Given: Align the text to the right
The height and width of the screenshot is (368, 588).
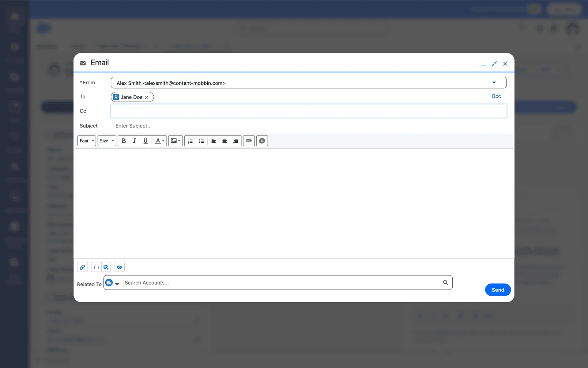Looking at the screenshot, I should (236, 141).
